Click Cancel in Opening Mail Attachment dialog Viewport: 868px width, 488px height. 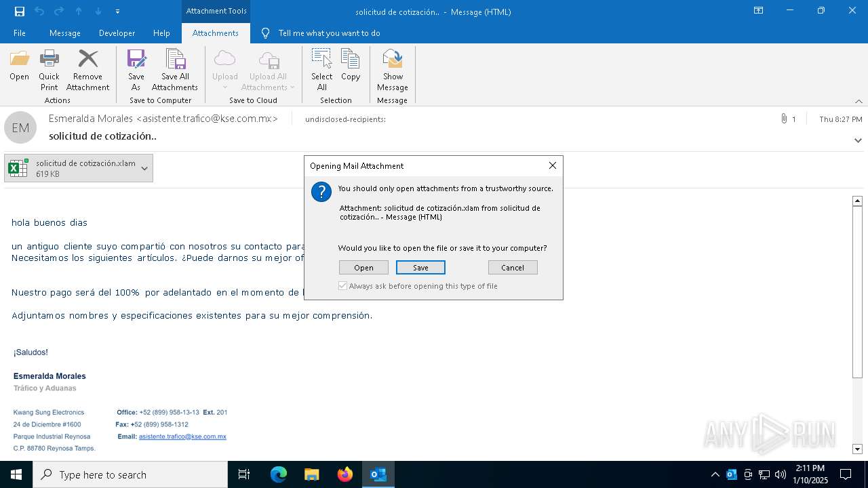coord(513,268)
